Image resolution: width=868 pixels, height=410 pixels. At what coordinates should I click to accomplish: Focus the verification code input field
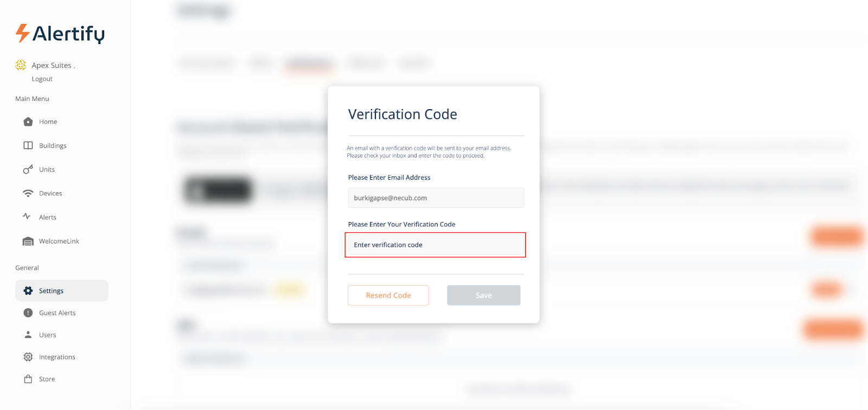435,245
